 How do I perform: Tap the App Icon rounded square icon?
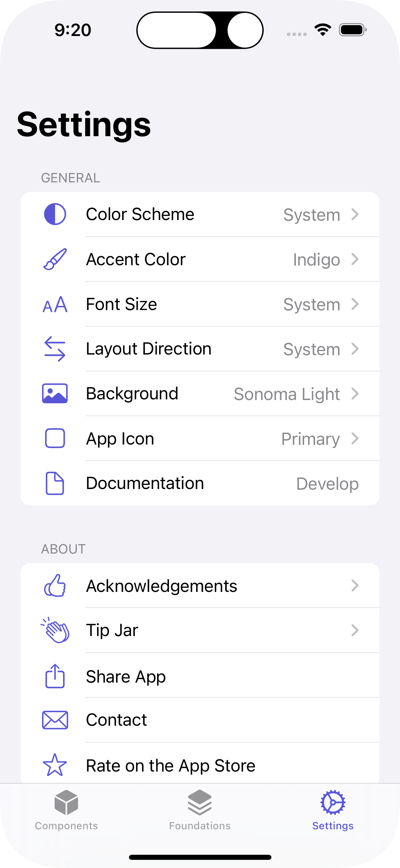55,438
